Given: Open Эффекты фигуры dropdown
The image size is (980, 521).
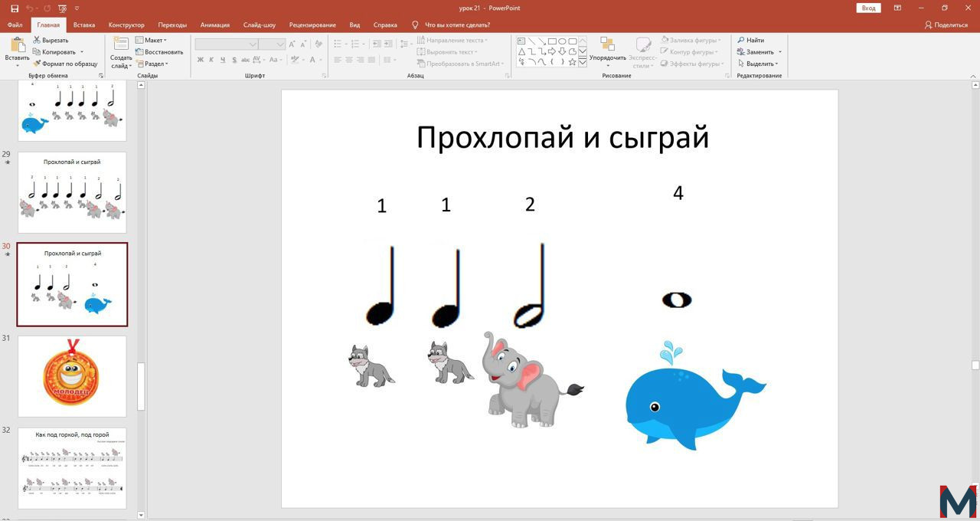Looking at the screenshot, I should (x=691, y=64).
